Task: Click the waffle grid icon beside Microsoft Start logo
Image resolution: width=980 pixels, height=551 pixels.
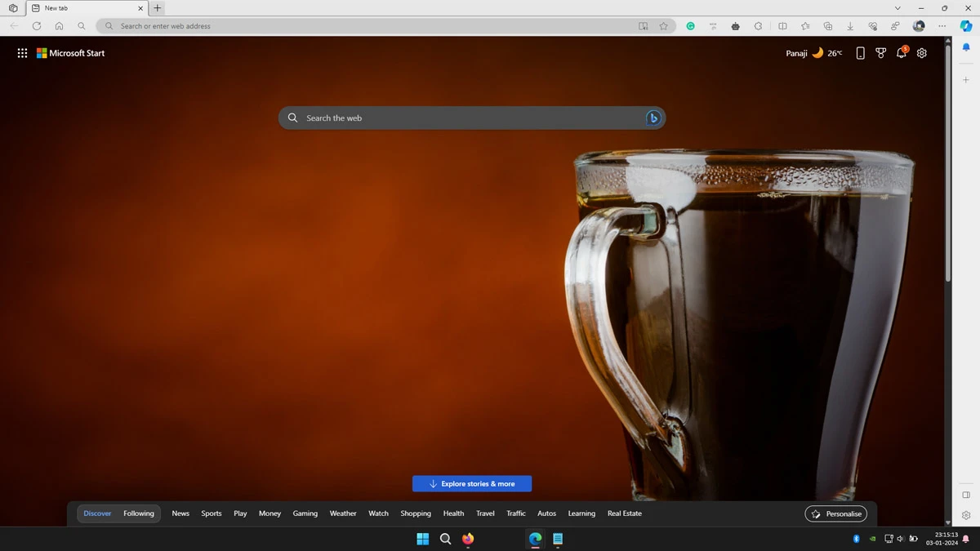Action: 22,52
